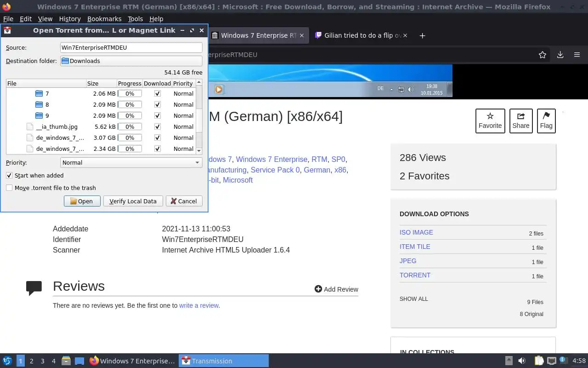Uncheck Download for folder 7
The width and height of the screenshot is (588, 368).
point(158,93)
